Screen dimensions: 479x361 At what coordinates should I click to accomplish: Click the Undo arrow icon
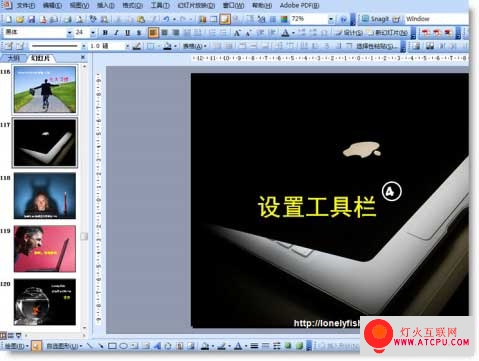click(x=166, y=19)
